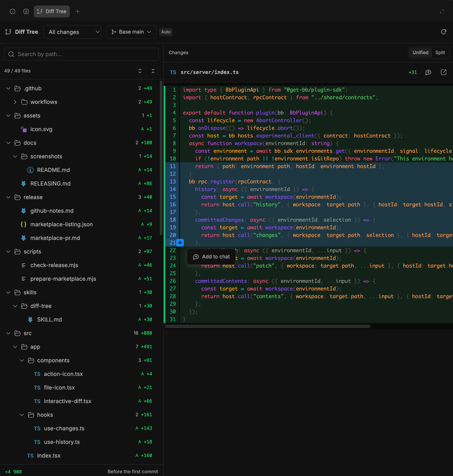Image resolution: width=453 pixels, height=476 pixels.
Task: Click horizontal scrollbar under the code diff
Action: (267, 326)
